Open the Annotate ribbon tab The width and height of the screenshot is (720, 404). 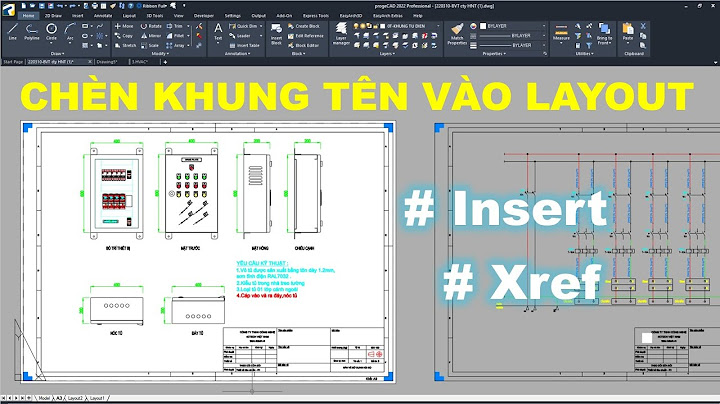(103, 16)
